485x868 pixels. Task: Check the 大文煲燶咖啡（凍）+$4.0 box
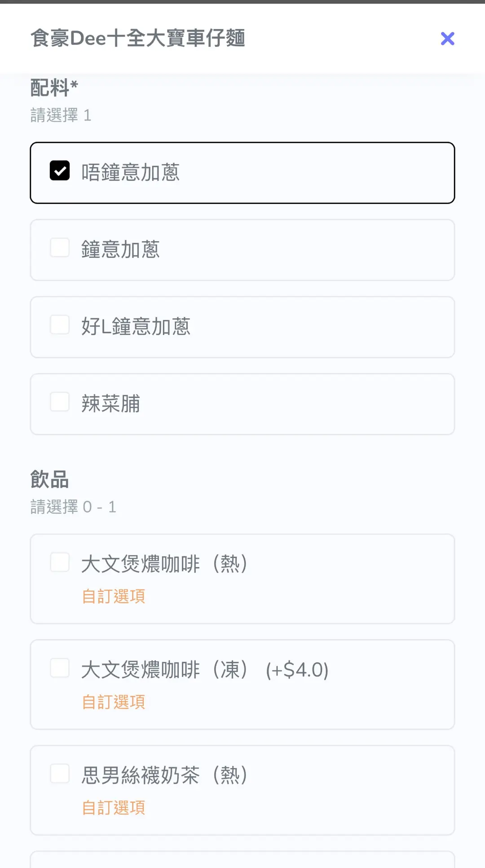coord(60,668)
